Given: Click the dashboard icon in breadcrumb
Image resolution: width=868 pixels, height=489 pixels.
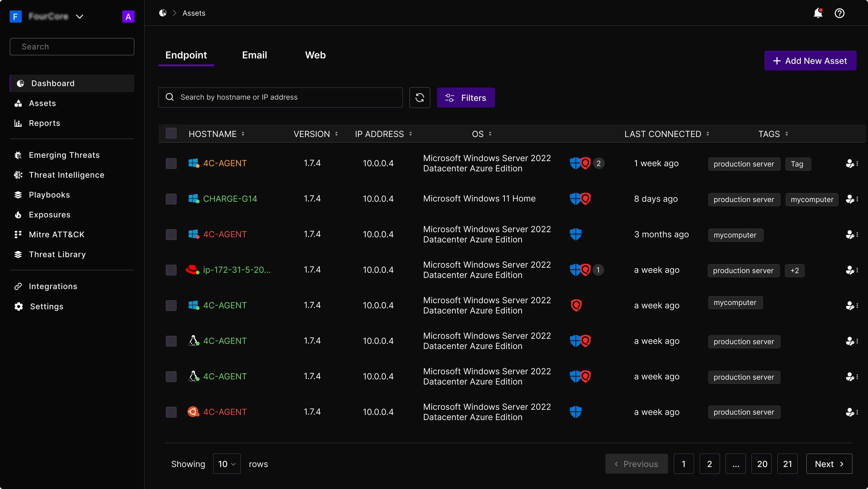Looking at the screenshot, I should click(163, 13).
